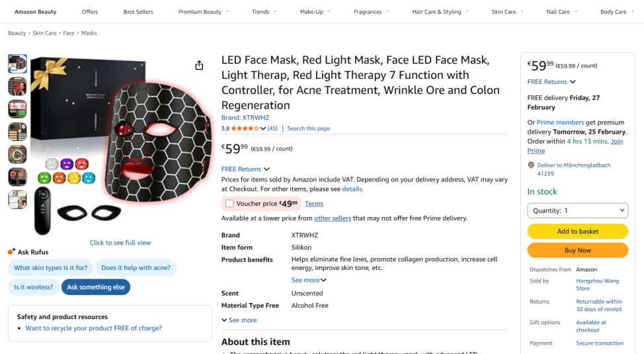Click the delivery location pin icon
This screenshot has height=354, width=644.
coord(531,165)
